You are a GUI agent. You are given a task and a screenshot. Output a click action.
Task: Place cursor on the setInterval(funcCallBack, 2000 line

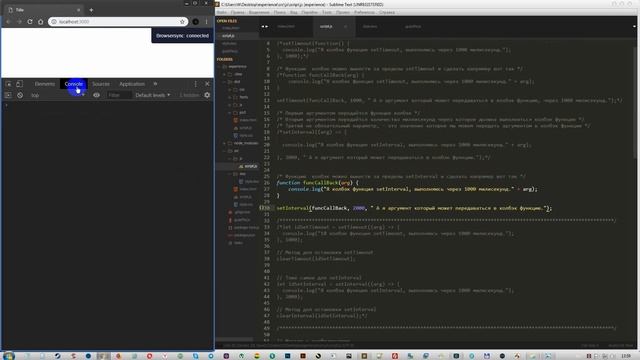tap(414, 208)
